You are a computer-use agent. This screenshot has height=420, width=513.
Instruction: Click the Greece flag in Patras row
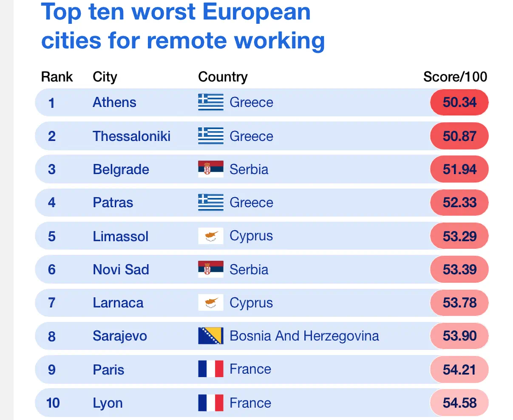(211, 203)
